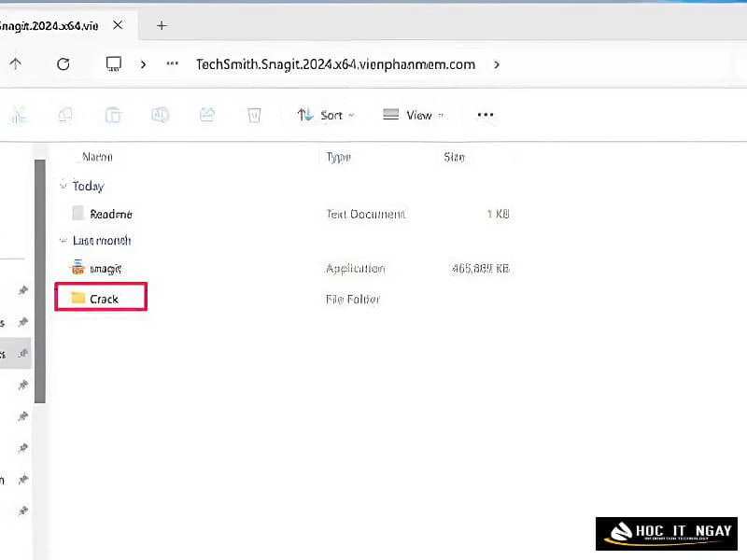Click the 1 KB size value
This screenshot has width=747, height=560.
499,214
